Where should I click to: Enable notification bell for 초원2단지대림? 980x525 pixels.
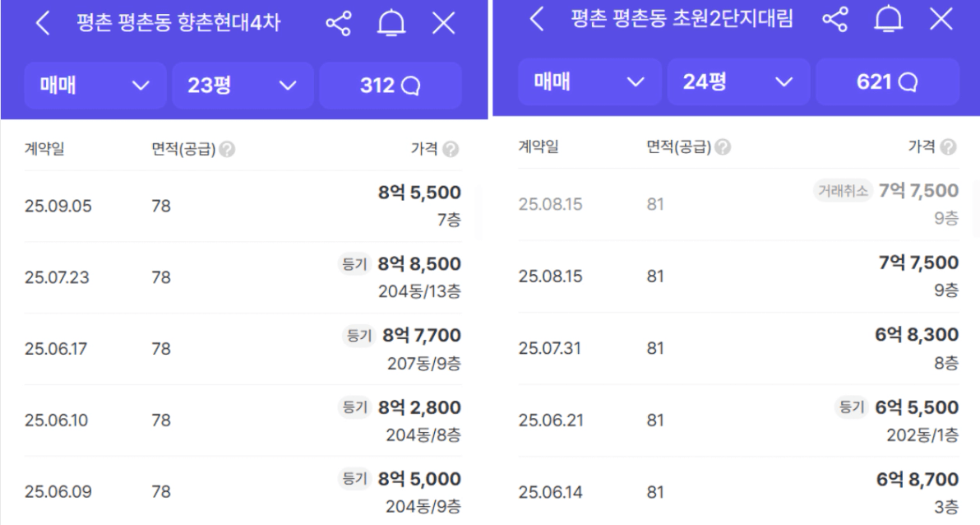[x=888, y=20]
